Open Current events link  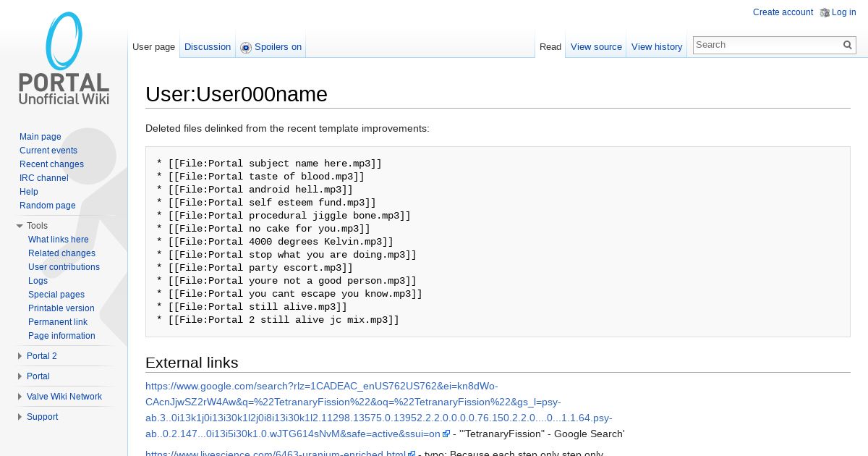click(48, 151)
